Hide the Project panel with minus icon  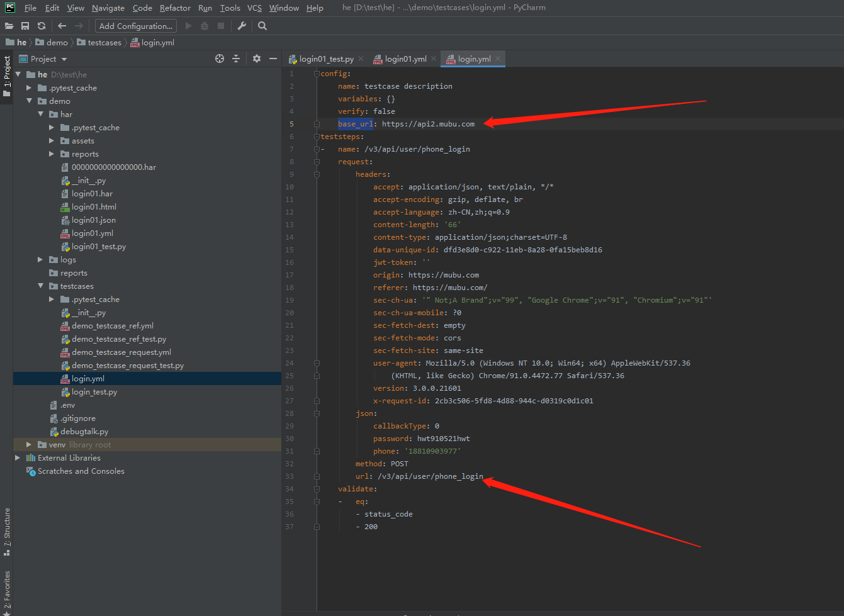[273, 59]
